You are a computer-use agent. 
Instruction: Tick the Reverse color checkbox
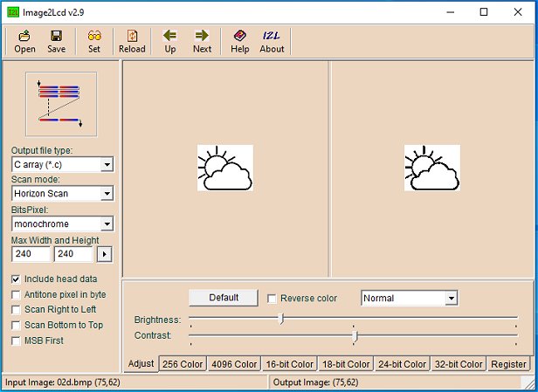click(272, 299)
